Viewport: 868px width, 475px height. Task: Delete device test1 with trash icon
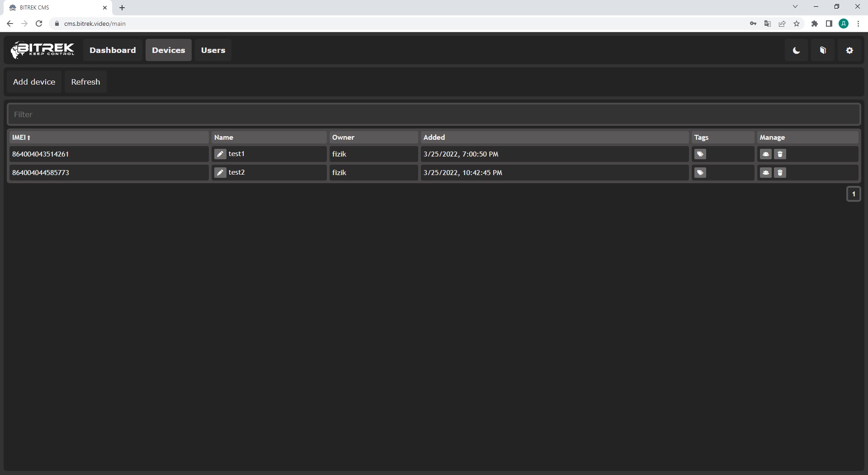pyautogui.click(x=780, y=154)
